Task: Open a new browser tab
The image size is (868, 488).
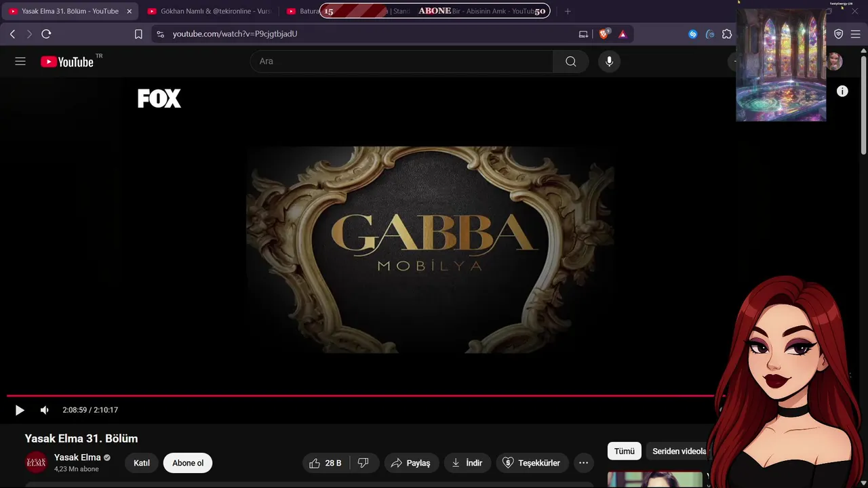Action: tap(568, 12)
